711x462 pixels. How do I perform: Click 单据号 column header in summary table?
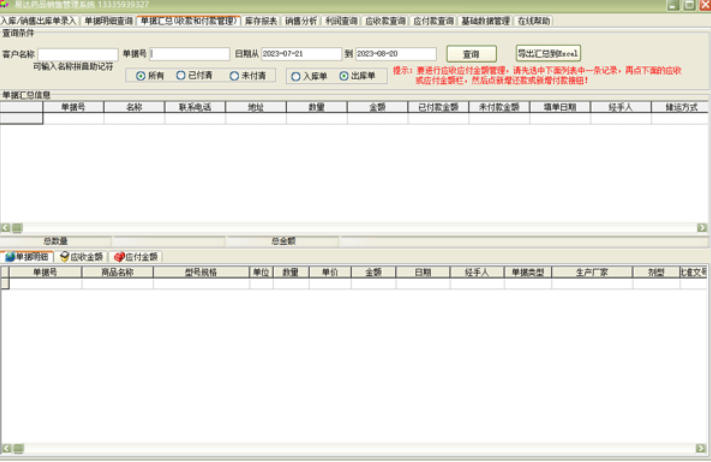click(73, 107)
